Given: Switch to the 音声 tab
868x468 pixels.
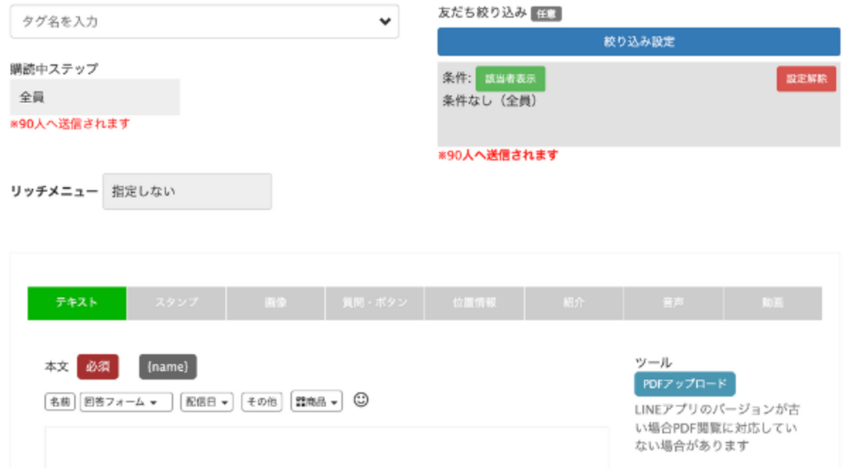Looking at the screenshot, I should pyautogui.click(x=673, y=303).
